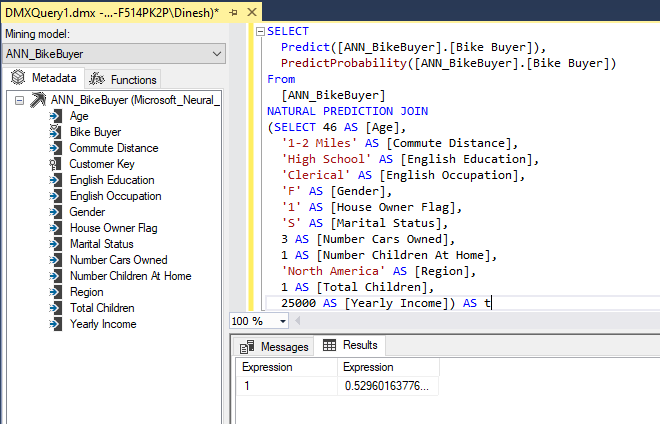The width and height of the screenshot is (660, 424).
Task: Click the Results tab grid icon
Action: click(329, 345)
